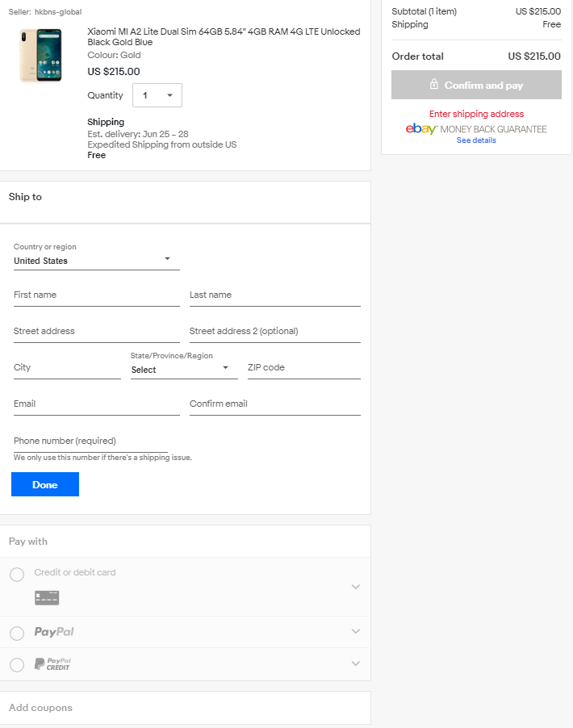Select Credit or debit card radio button

click(x=17, y=575)
